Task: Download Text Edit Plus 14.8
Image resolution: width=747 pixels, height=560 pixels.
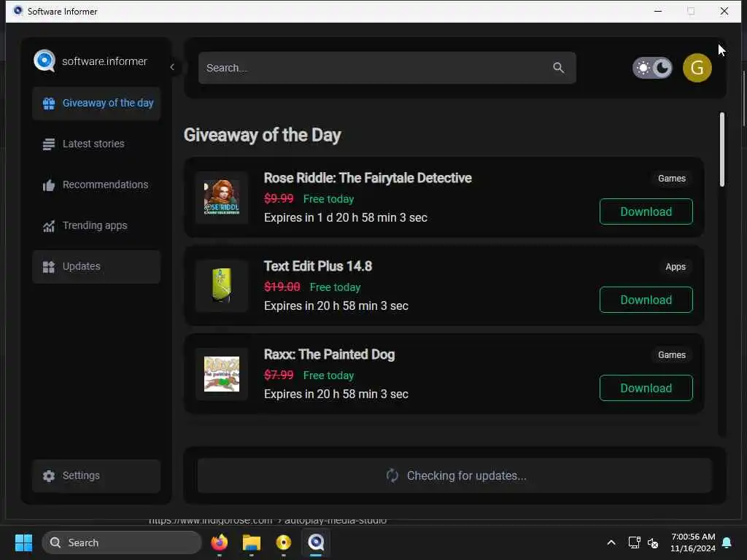Action: (646, 300)
